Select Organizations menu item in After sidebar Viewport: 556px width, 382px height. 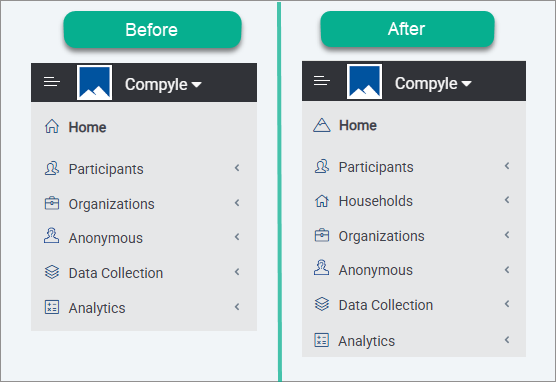414,236
